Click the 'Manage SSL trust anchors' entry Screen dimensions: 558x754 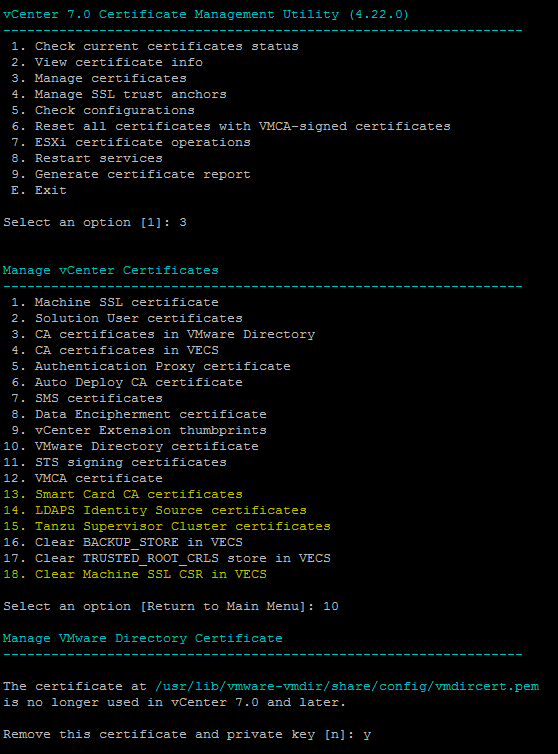click(x=118, y=94)
